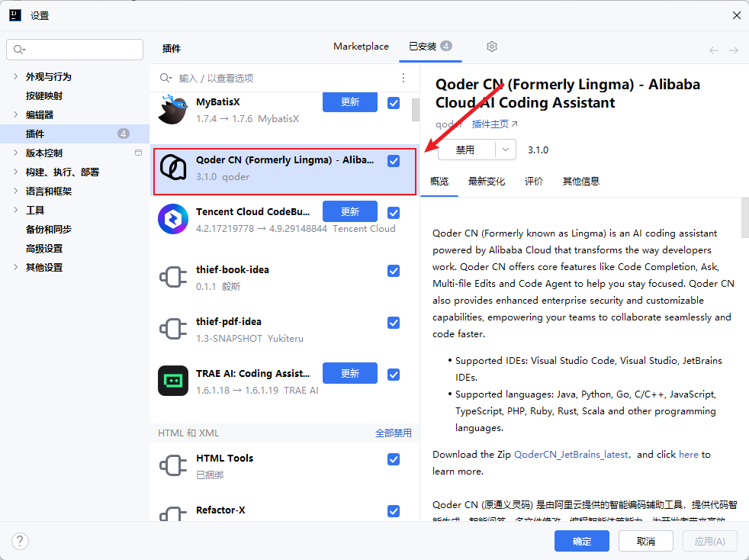Select 备份和同步 in settings tree
This screenshot has width=749, height=560.
point(49,230)
